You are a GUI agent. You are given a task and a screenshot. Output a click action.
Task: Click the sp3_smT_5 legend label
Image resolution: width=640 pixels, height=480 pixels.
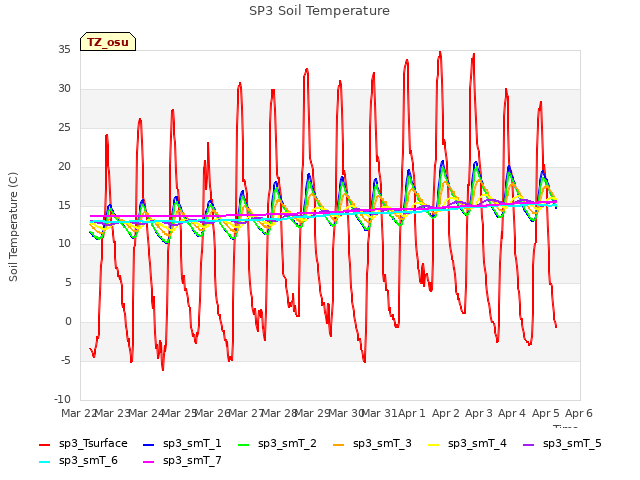(x=572, y=443)
